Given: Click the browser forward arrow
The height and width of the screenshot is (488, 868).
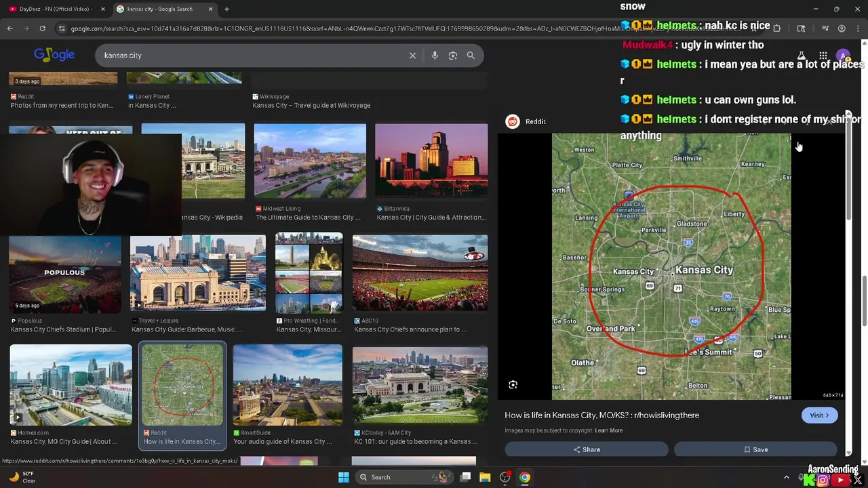Looking at the screenshot, I should point(26,28).
